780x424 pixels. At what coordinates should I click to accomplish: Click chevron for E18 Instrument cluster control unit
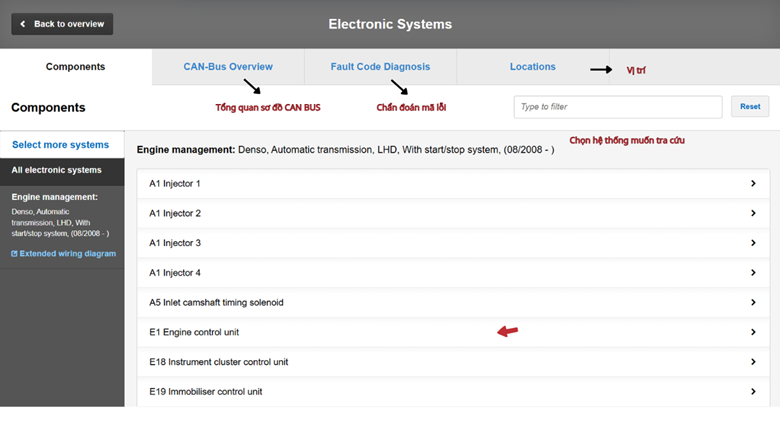coord(753,362)
